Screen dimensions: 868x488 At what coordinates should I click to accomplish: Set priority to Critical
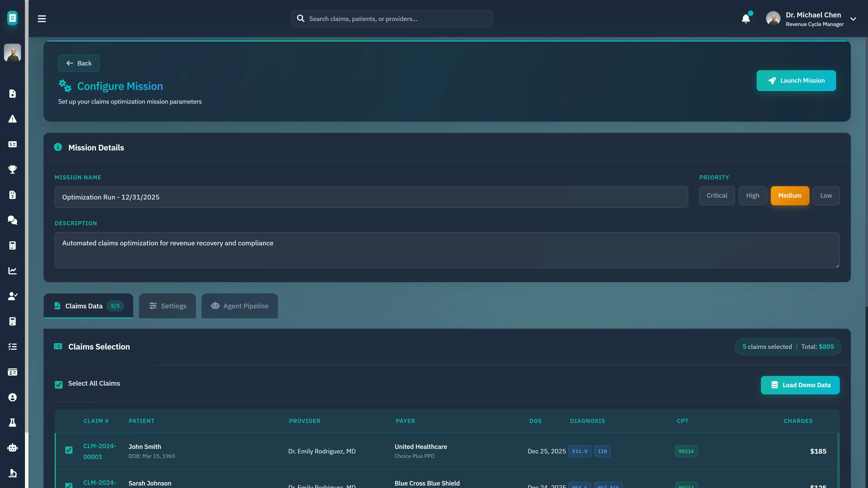717,196
